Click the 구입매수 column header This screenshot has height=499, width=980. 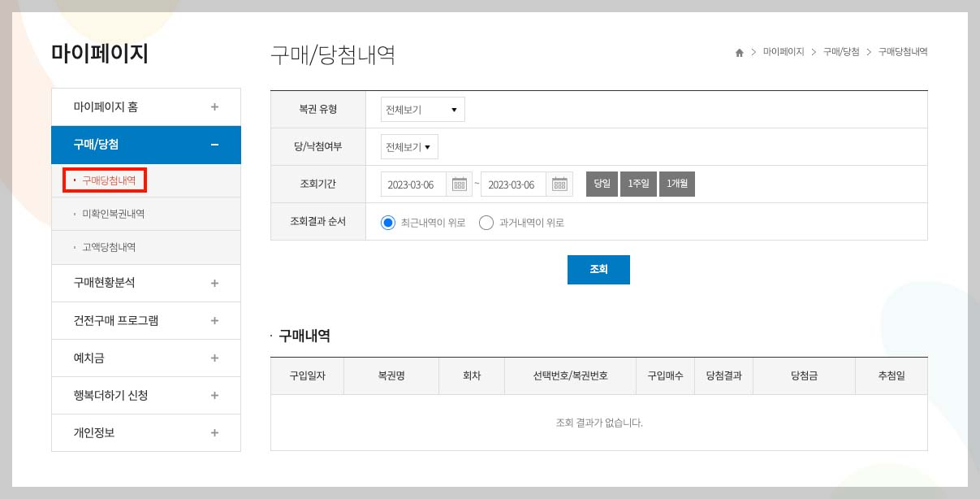[666, 376]
